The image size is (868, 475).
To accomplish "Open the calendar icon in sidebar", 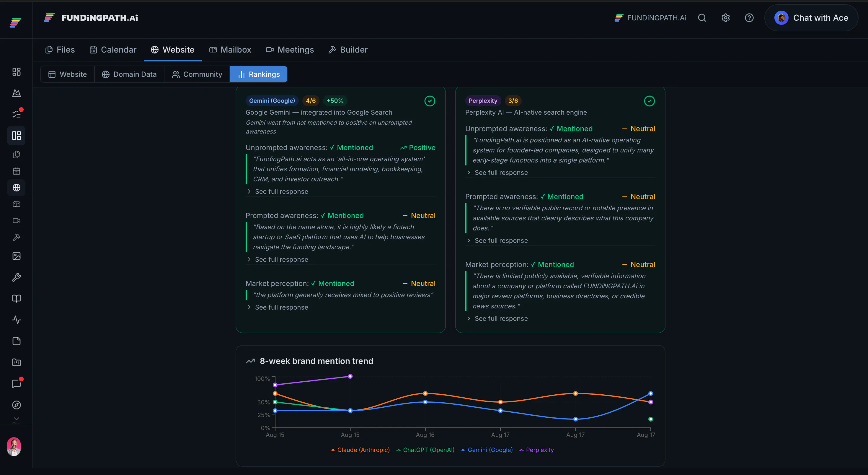I will (x=16, y=171).
